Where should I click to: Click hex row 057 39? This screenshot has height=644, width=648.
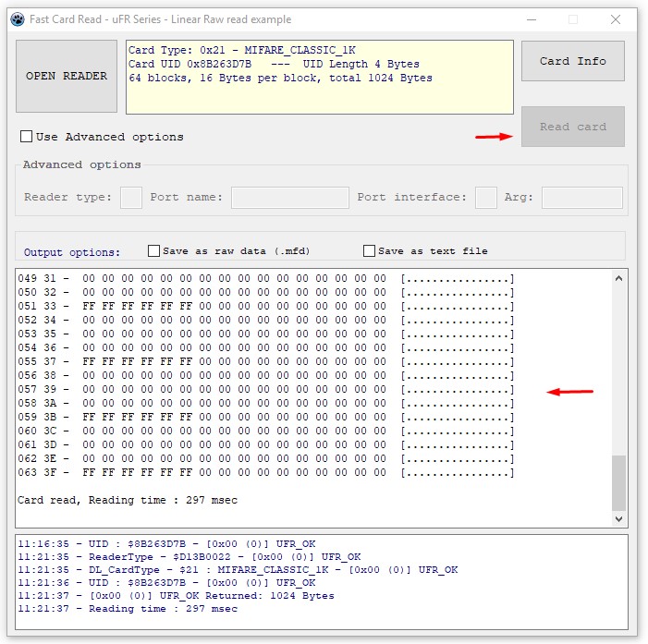(x=265, y=389)
